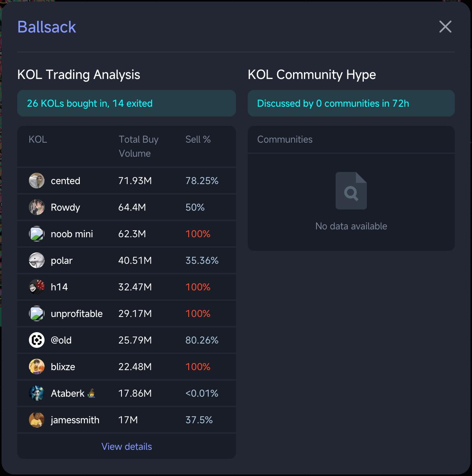Click the Sell % column header

click(198, 140)
